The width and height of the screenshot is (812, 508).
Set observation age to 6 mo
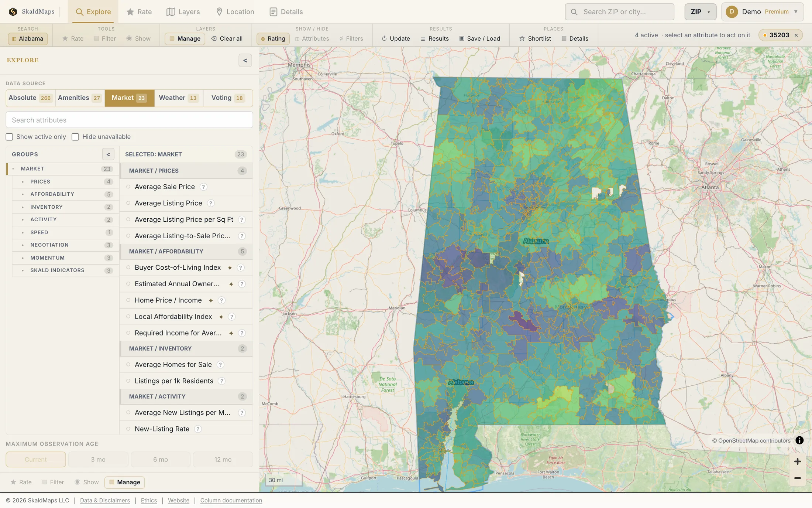coord(161,460)
